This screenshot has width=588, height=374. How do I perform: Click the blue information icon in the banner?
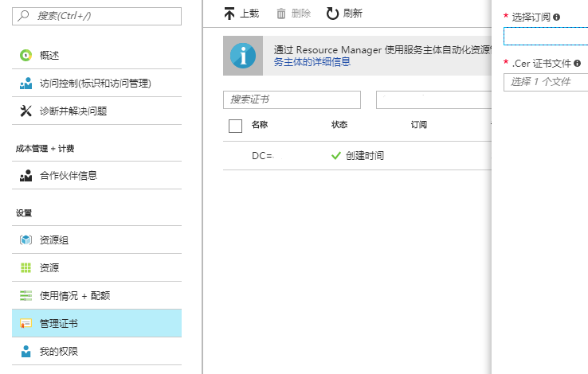click(243, 56)
